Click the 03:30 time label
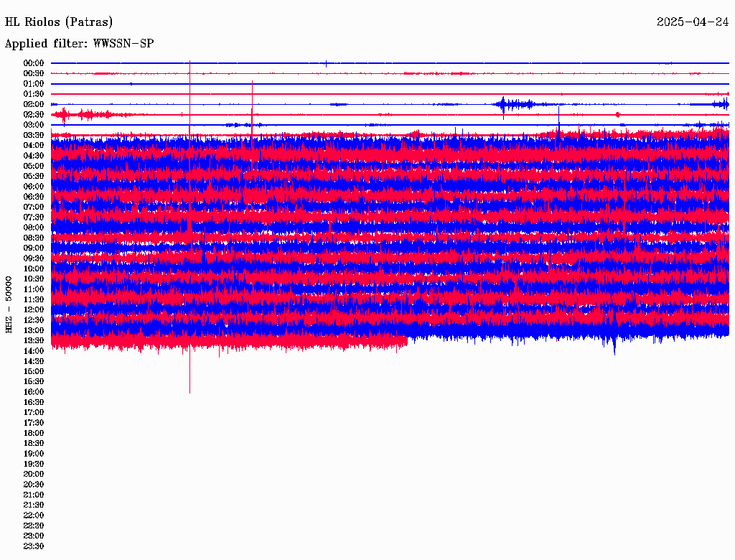This screenshot has width=735, height=560. [34, 135]
